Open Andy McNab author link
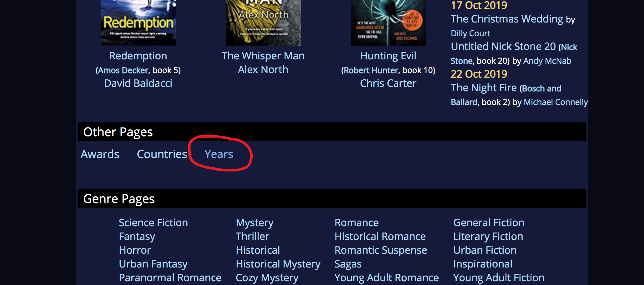This screenshot has width=644, height=285. (547, 61)
